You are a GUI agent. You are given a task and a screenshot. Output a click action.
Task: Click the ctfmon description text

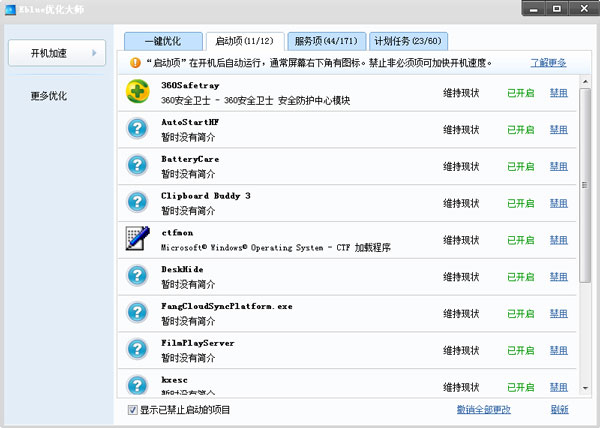[x=276, y=247]
